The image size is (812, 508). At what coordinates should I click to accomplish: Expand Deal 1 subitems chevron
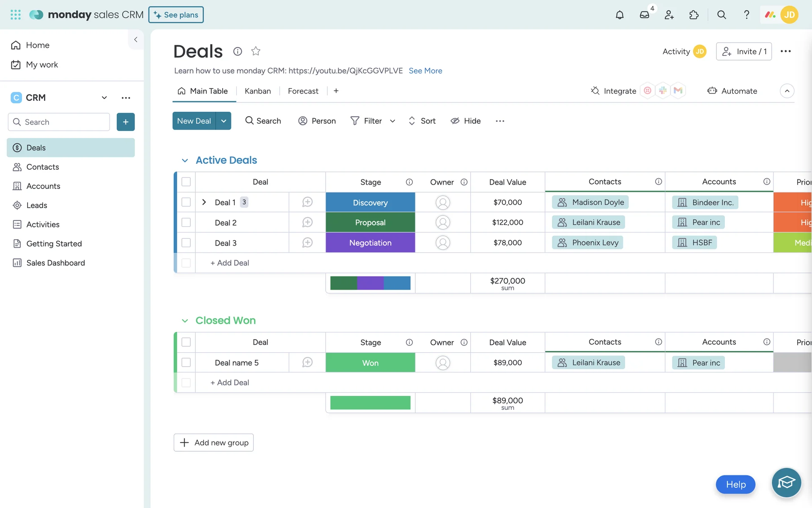pos(204,202)
